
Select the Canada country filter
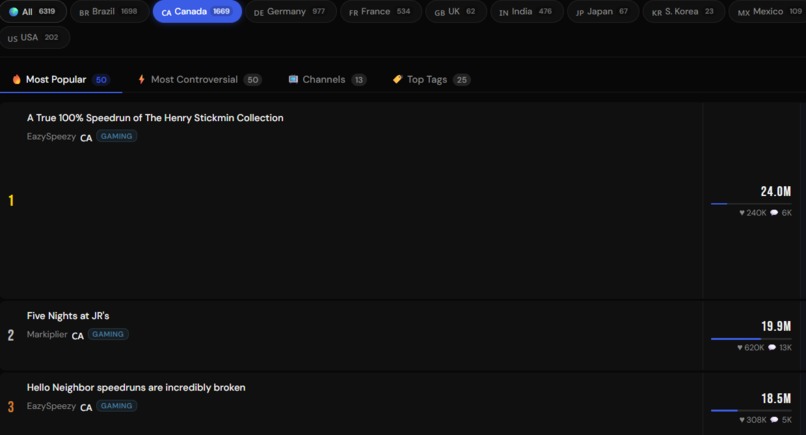197,11
